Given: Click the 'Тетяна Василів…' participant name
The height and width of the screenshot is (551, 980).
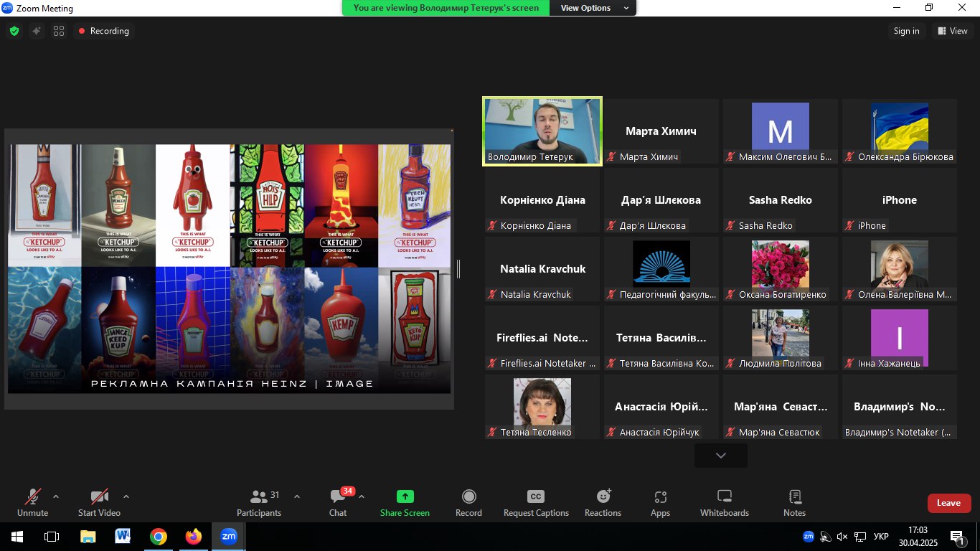Looking at the screenshot, I should pyautogui.click(x=661, y=338).
